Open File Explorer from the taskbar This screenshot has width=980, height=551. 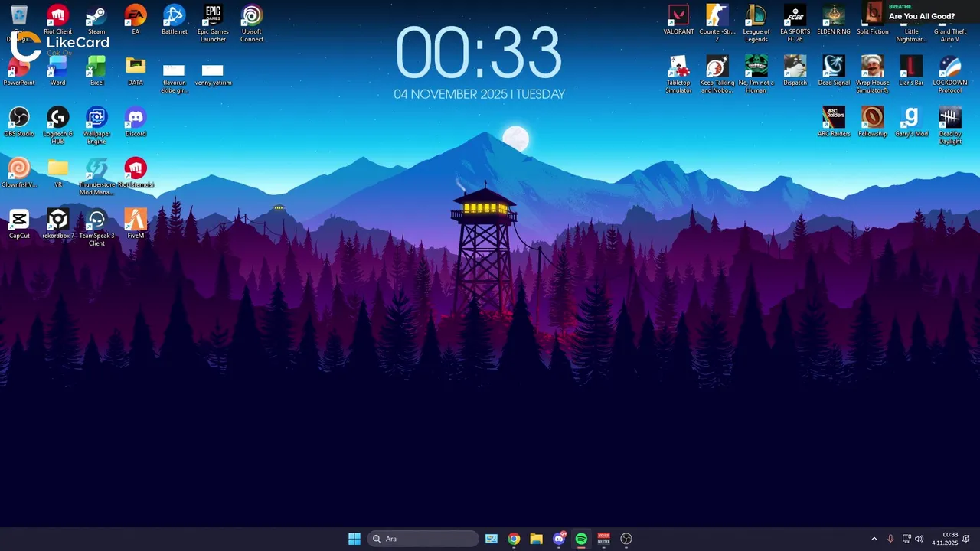[x=536, y=539]
